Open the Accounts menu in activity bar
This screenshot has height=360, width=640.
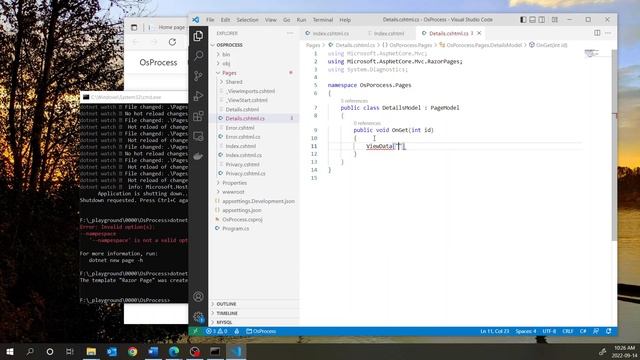tap(198, 297)
